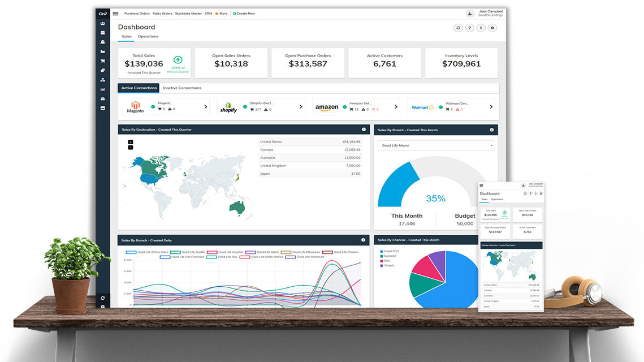644x362 pixels.
Task: Open the Good Life Miami branch dropdown
Action: coord(435,145)
